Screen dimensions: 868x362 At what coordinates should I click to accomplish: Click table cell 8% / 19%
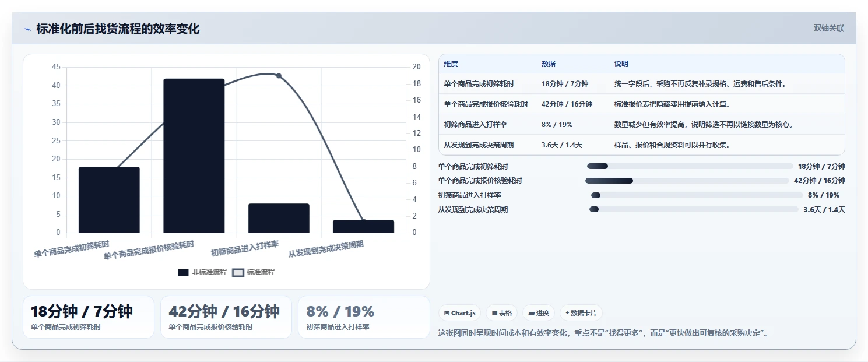(x=557, y=124)
